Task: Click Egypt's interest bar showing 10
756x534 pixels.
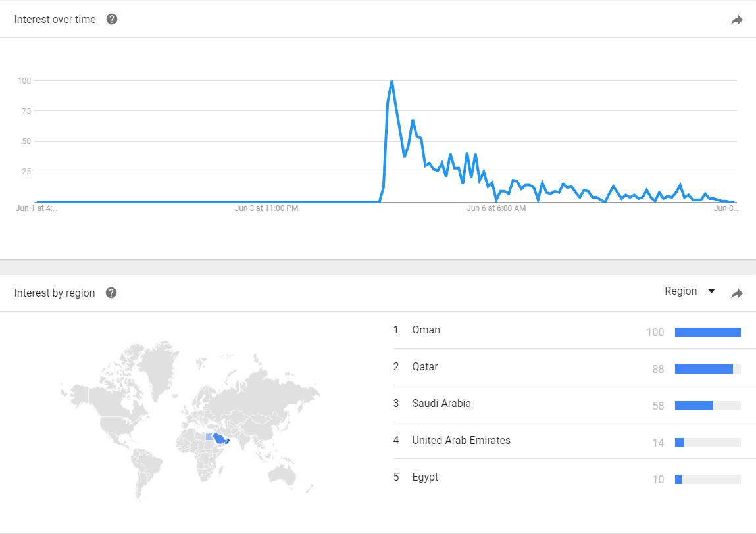Action: coord(678,479)
